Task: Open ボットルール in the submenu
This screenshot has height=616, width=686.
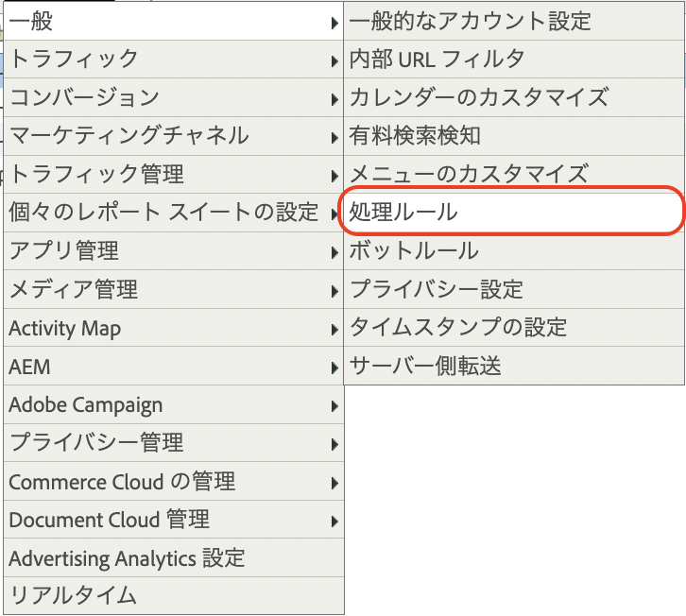Action: (514, 250)
